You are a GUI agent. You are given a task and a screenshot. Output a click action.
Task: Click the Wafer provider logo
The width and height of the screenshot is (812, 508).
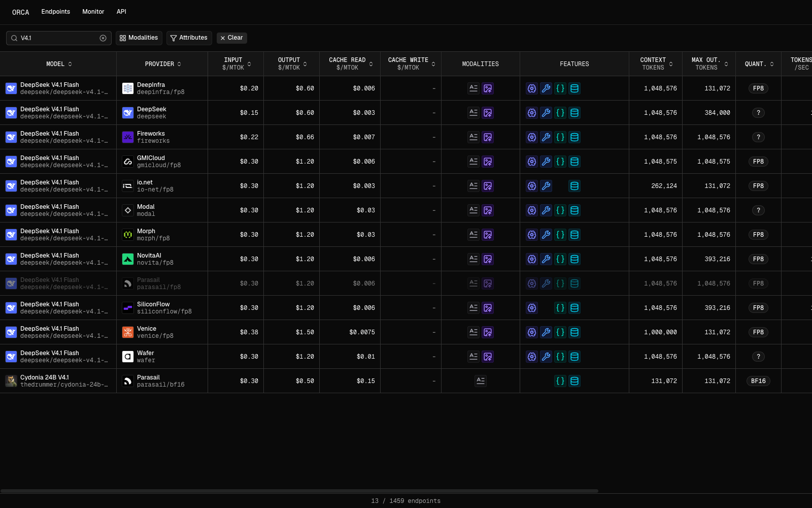128,357
